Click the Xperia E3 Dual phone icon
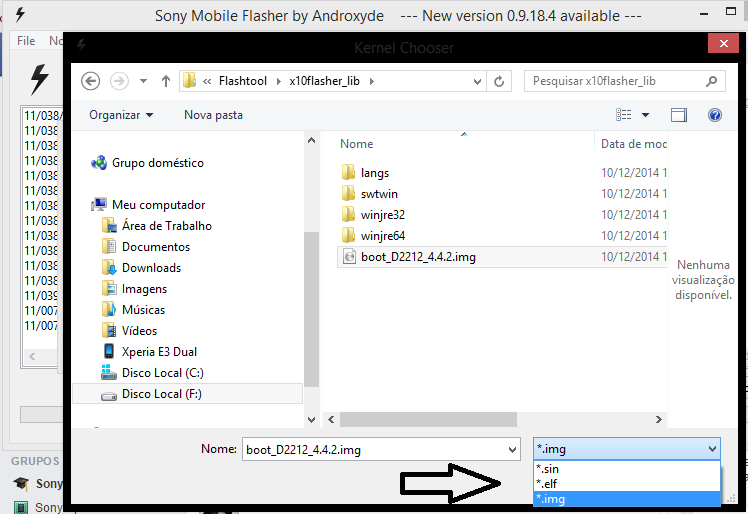Viewport: 748px width, 514px height. point(109,351)
